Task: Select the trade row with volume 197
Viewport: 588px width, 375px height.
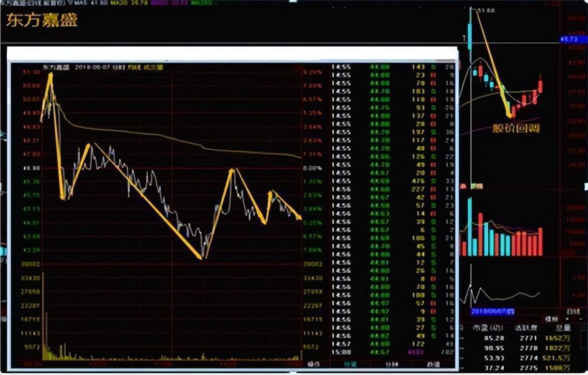Action: (x=393, y=132)
